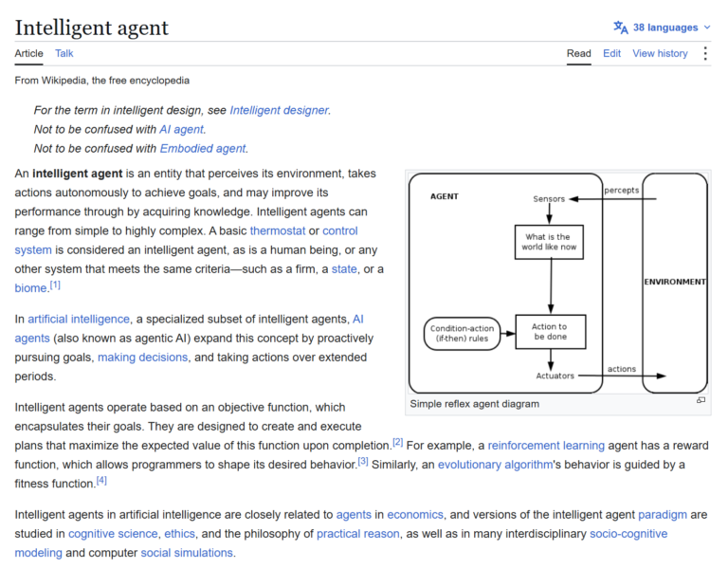The image size is (728, 569).
Task: Enlarge the diagram via the expand icon
Action: pyautogui.click(x=701, y=400)
